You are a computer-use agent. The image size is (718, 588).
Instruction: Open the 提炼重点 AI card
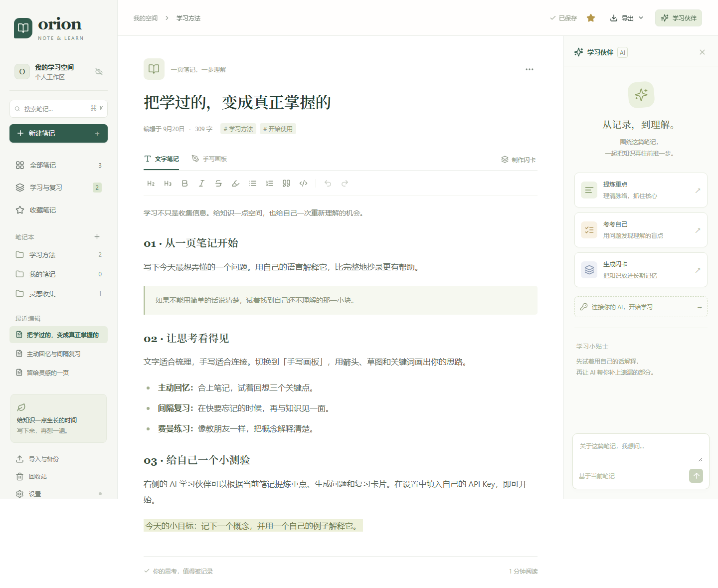point(641,190)
